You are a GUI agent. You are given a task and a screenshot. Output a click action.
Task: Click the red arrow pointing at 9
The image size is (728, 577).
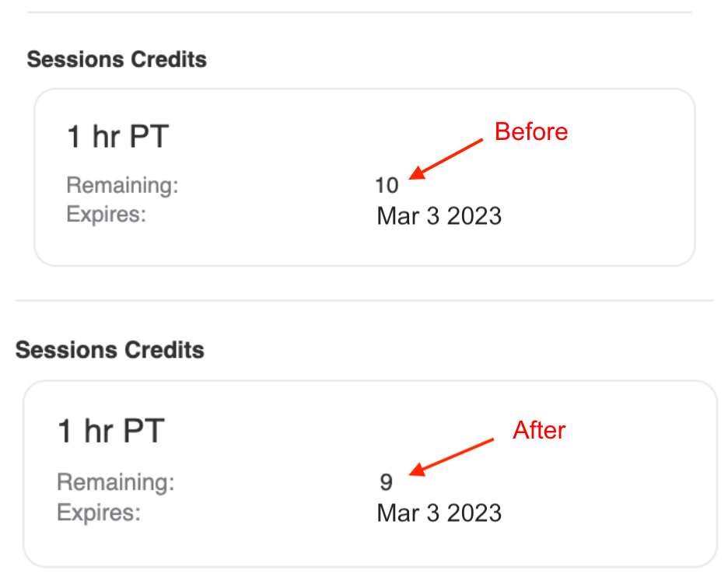point(453,456)
